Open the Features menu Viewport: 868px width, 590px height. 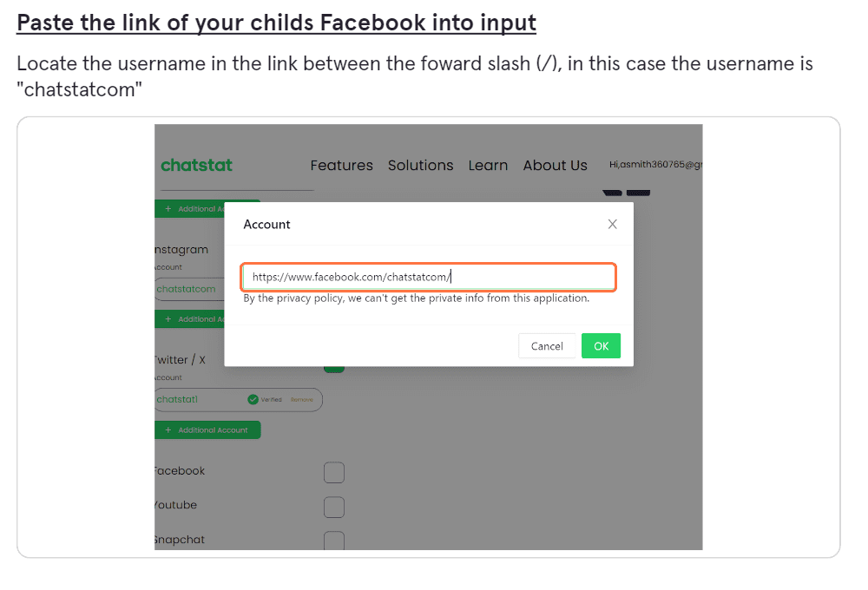[x=341, y=166]
